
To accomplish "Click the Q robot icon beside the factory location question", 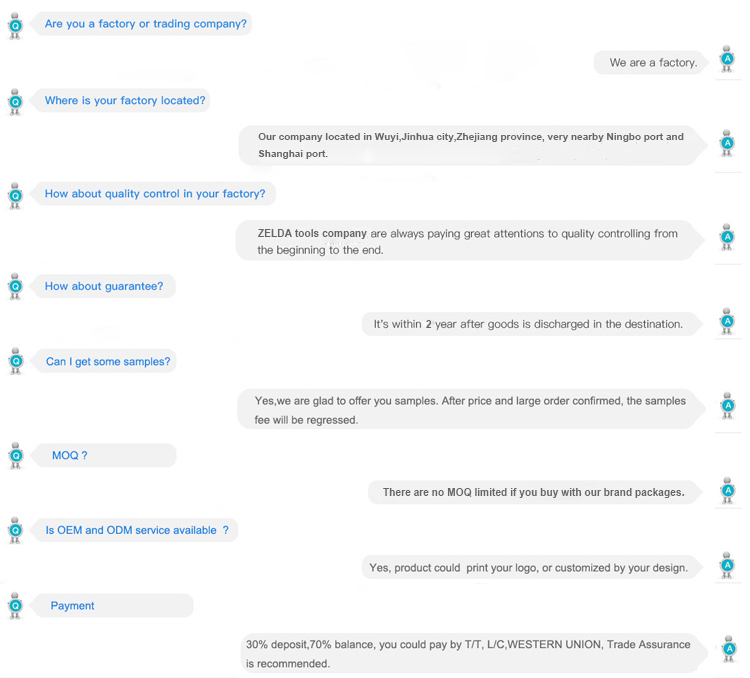I will click(x=15, y=101).
